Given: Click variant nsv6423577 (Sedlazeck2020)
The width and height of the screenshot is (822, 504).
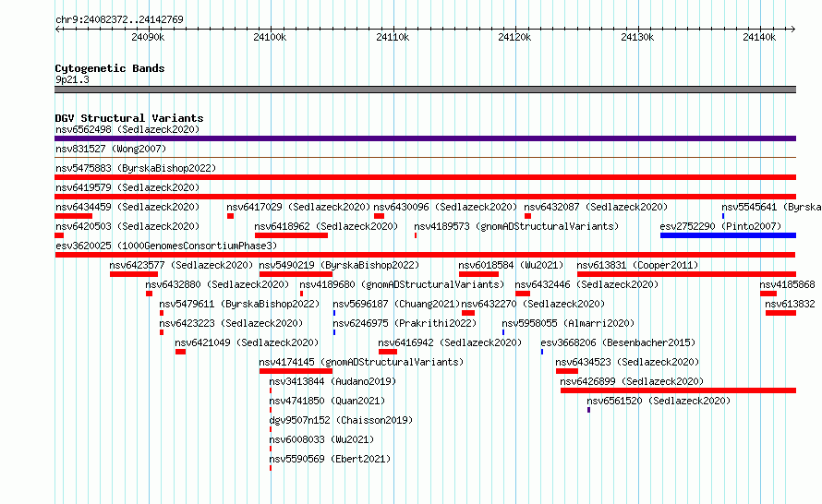Looking at the screenshot, I should click(181, 265).
